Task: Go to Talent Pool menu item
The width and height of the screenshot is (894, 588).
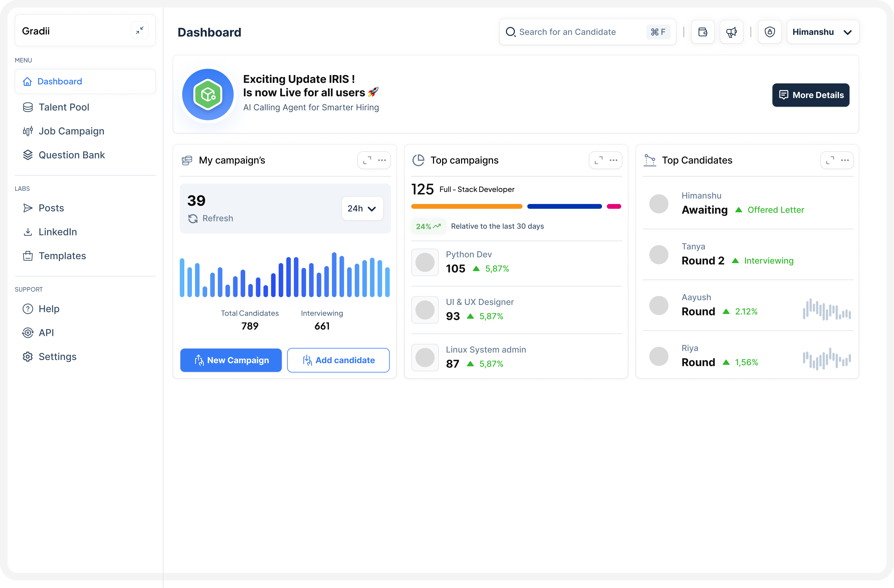Action: pos(64,107)
